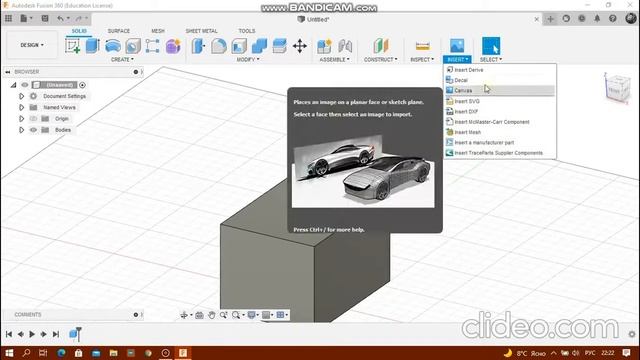Play the design timeline

point(32,334)
